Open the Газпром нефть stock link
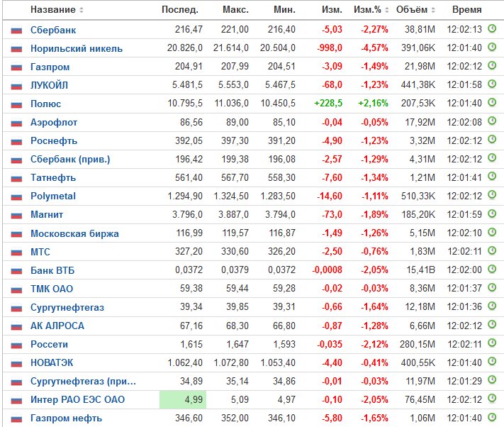Screen dimensions: 504x427 [x=66, y=418]
